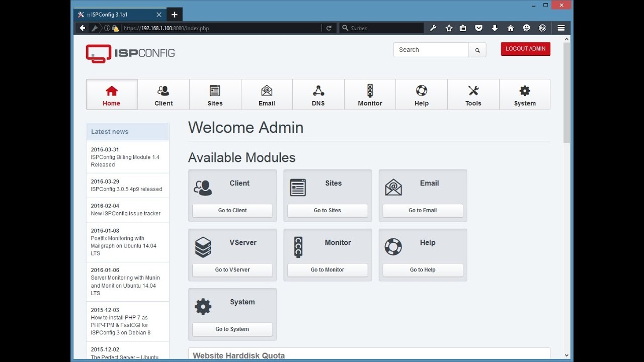The width and height of the screenshot is (644, 362).
Task: Open the Home section in navigation bar
Action: 112,95
